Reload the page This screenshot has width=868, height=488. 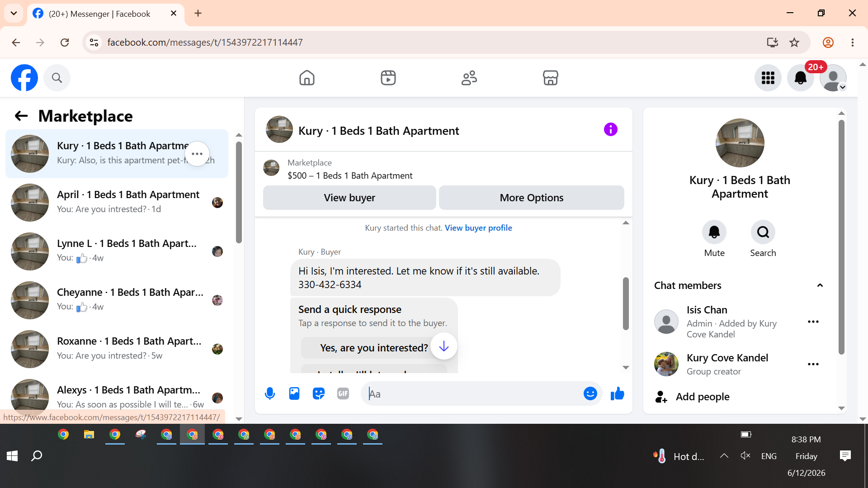[x=65, y=43]
